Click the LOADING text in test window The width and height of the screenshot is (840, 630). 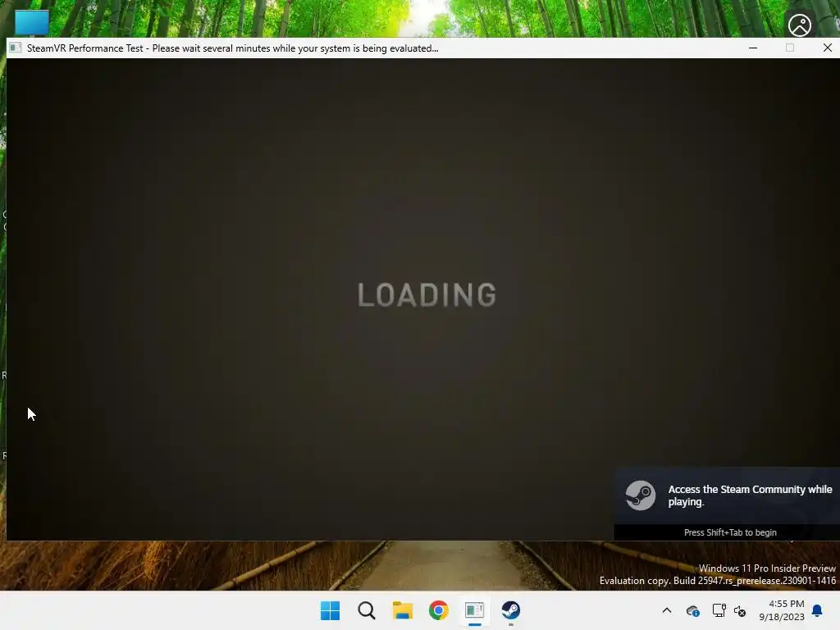coord(427,295)
